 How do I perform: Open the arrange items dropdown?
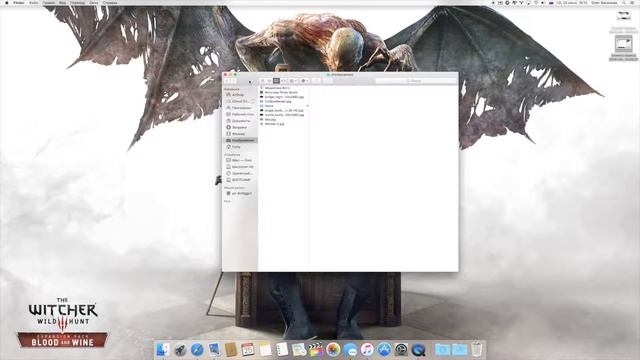pos(293,81)
